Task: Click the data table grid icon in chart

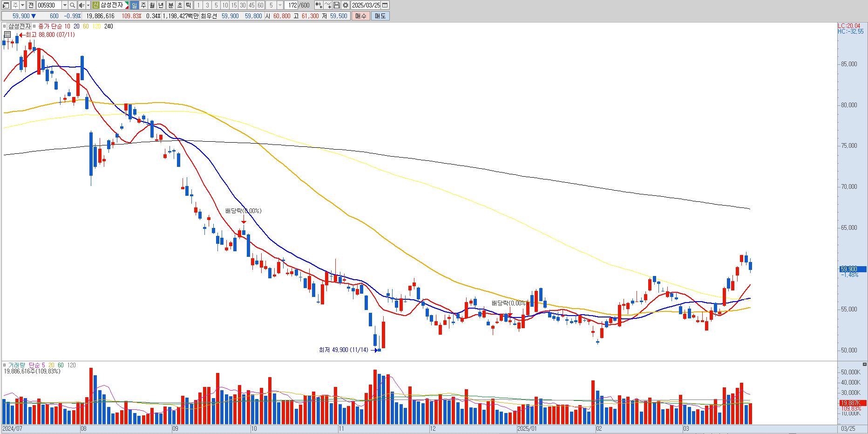Action: 7,34
